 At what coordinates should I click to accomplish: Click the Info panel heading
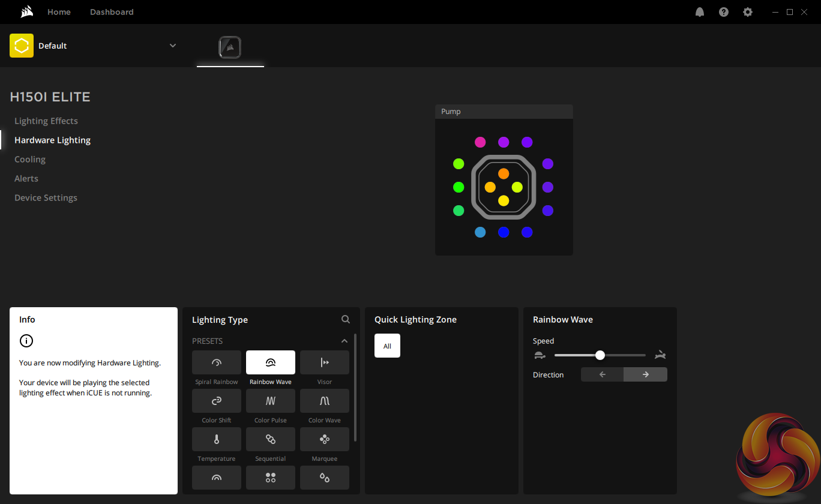tap(27, 320)
